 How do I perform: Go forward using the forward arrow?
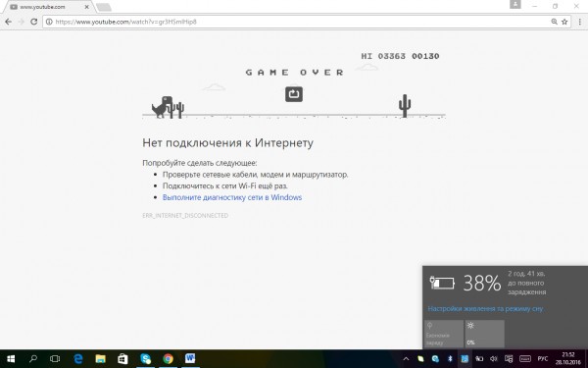[x=21, y=22]
